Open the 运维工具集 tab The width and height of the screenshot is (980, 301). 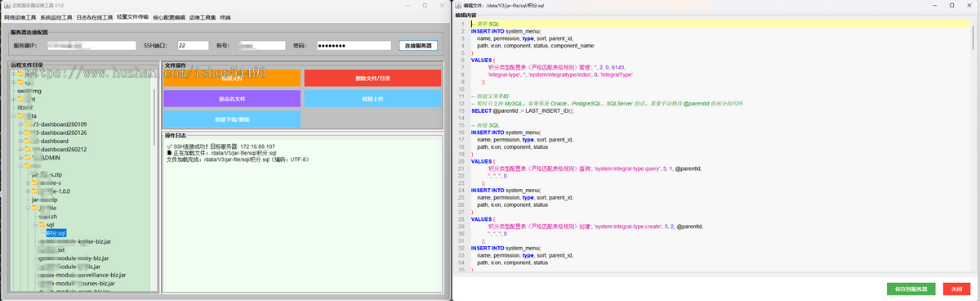pyautogui.click(x=202, y=16)
